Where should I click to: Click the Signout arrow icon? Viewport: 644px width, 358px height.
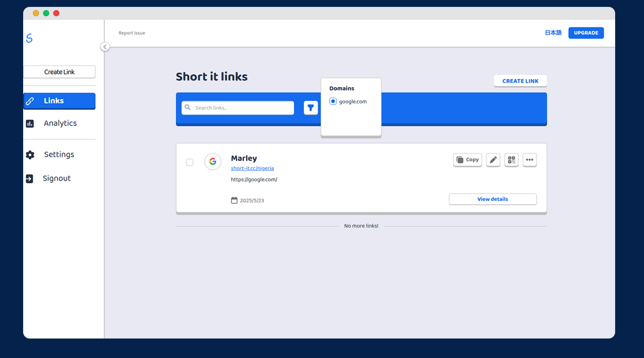(x=30, y=179)
